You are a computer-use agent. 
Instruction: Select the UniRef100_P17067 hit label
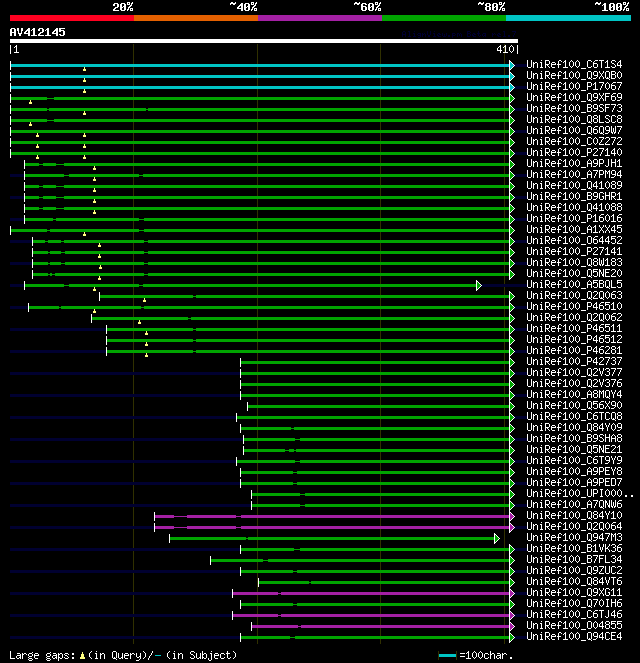(574, 86)
